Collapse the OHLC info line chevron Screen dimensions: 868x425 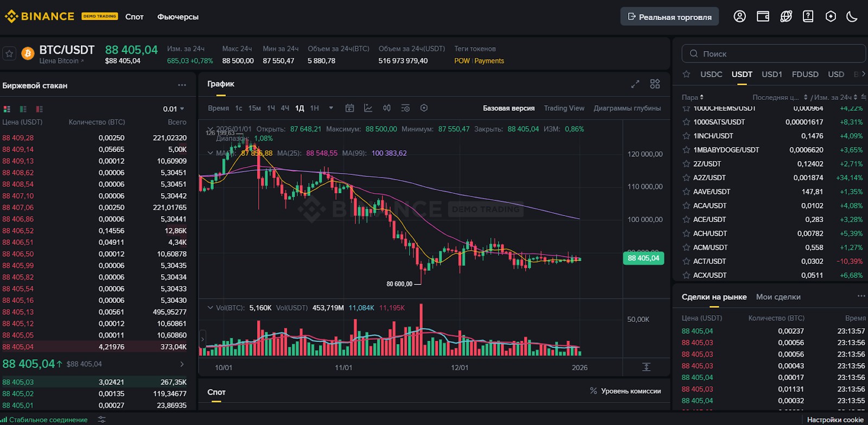click(x=210, y=129)
